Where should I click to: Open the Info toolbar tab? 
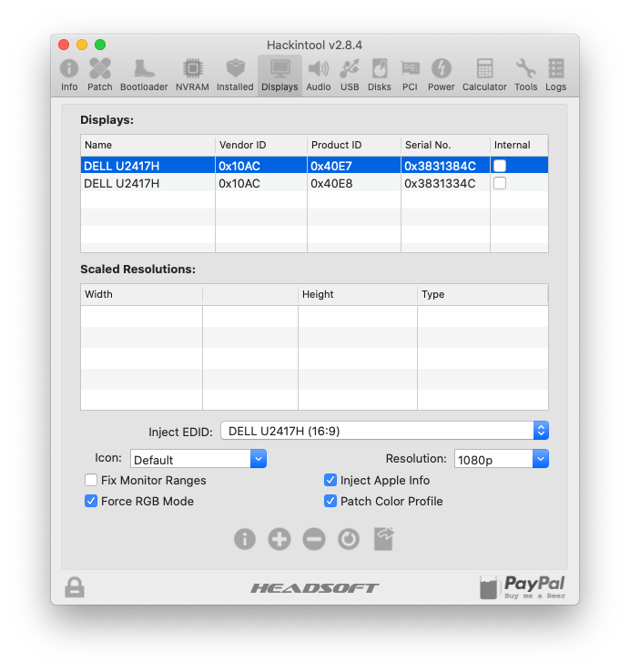[69, 75]
